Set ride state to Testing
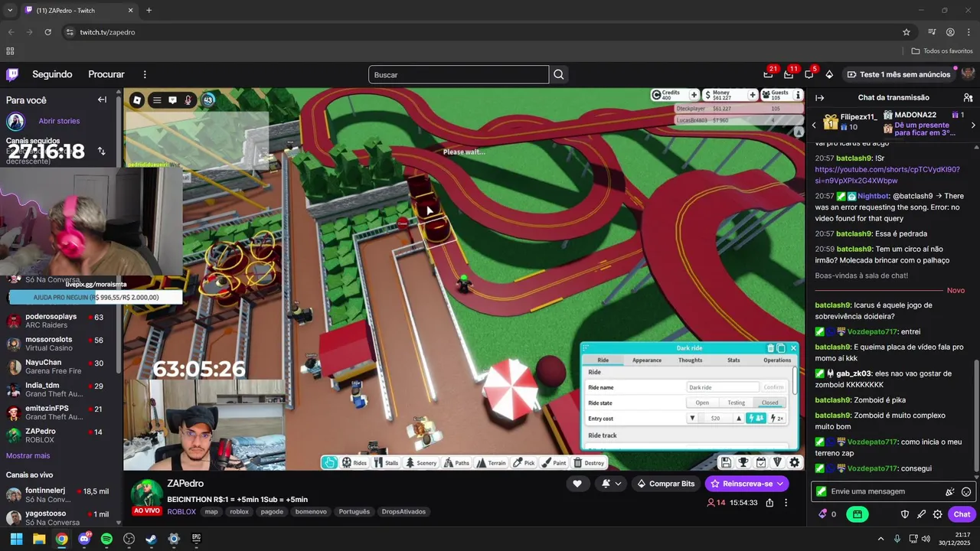 [x=736, y=403]
